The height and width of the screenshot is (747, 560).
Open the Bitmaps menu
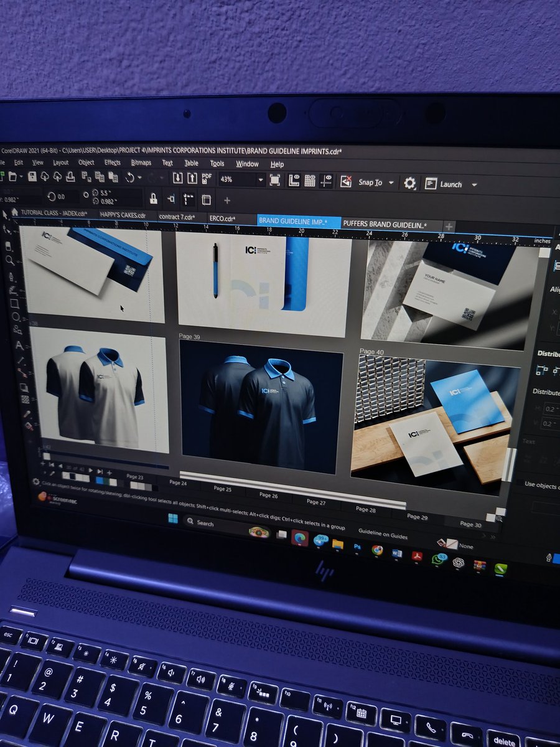tap(141, 163)
